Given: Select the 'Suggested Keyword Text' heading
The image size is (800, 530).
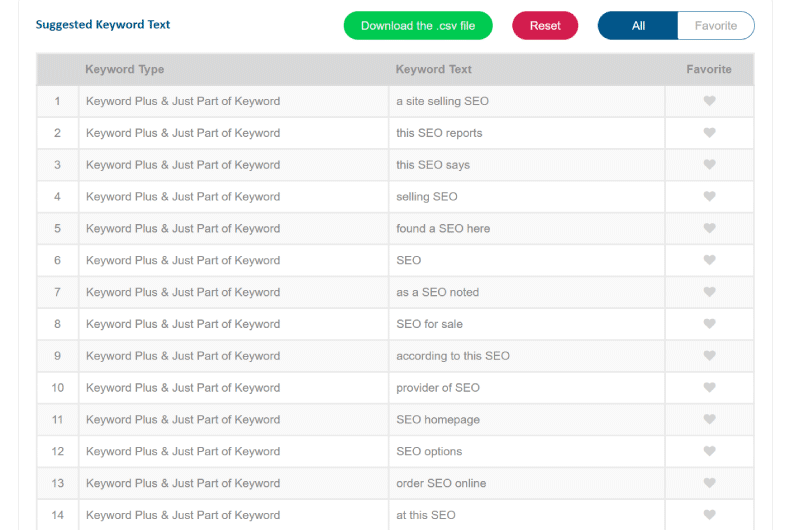Looking at the screenshot, I should (x=103, y=24).
